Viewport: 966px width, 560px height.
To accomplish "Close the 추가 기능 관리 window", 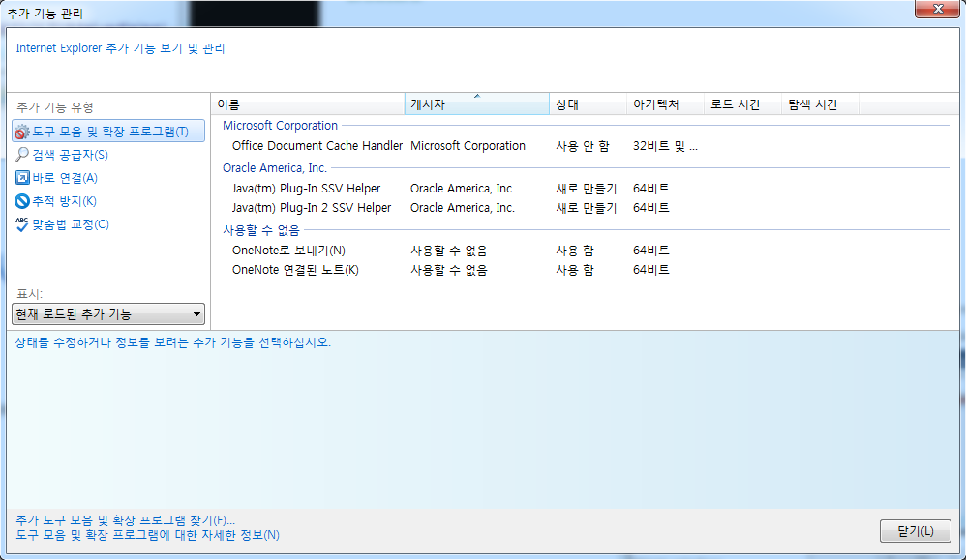I will click(x=938, y=9).
